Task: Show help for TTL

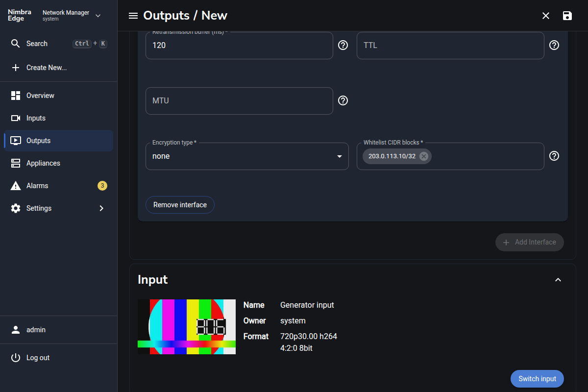Action: click(x=554, y=45)
